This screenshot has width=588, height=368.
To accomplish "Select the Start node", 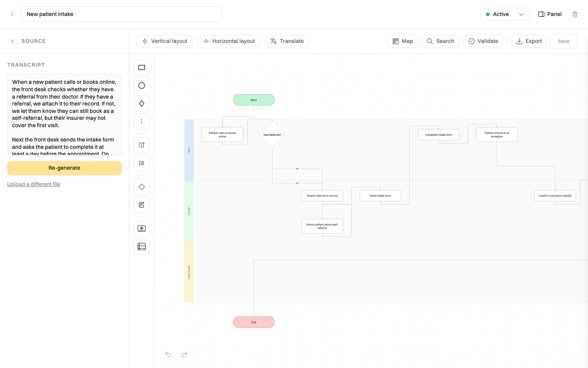I will tap(254, 100).
